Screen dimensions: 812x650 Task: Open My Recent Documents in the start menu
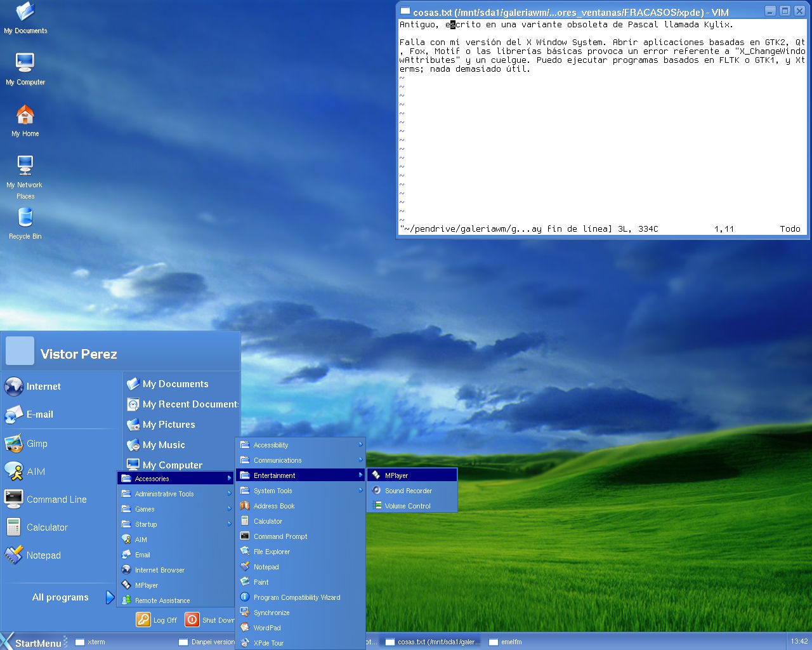[181, 404]
